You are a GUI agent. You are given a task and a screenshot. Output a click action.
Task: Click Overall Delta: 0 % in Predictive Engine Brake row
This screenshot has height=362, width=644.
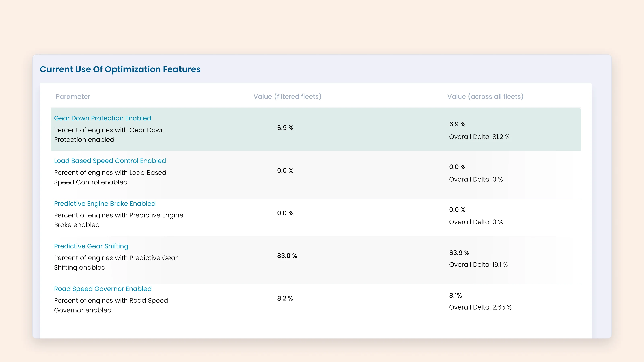click(476, 222)
